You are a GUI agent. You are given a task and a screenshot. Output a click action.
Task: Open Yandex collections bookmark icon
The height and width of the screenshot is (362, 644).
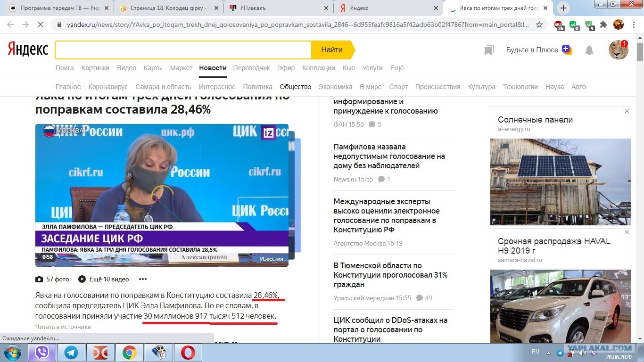489,50
